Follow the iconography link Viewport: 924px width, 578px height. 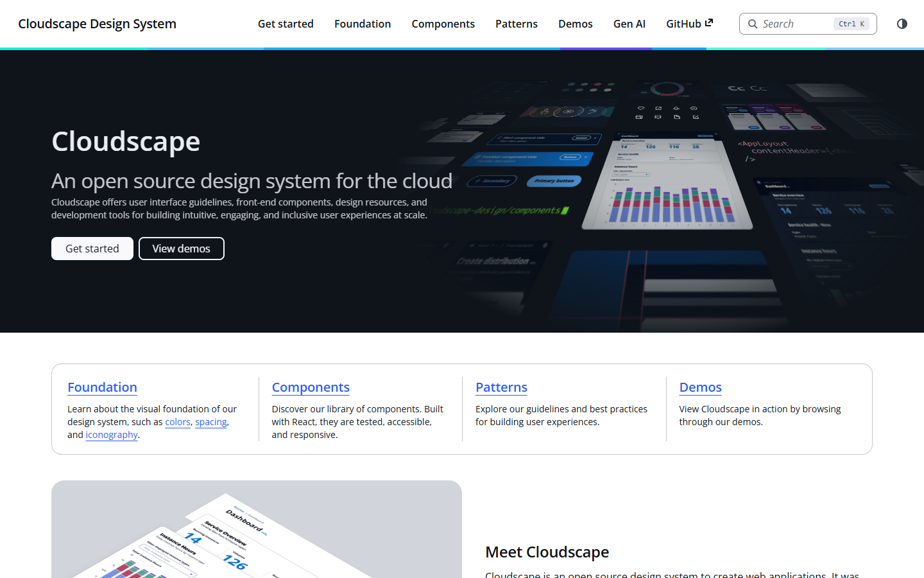click(x=112, y=435)
